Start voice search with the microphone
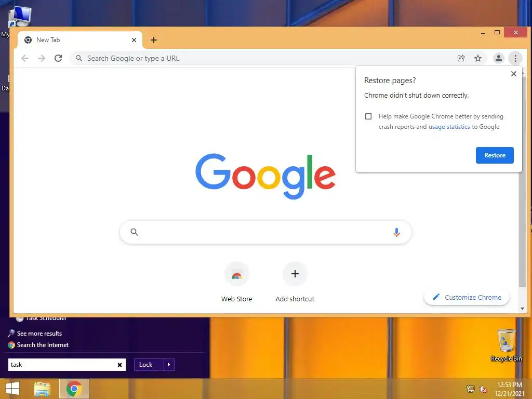Viewport: 532px width, 399px height. click(396, 232)
